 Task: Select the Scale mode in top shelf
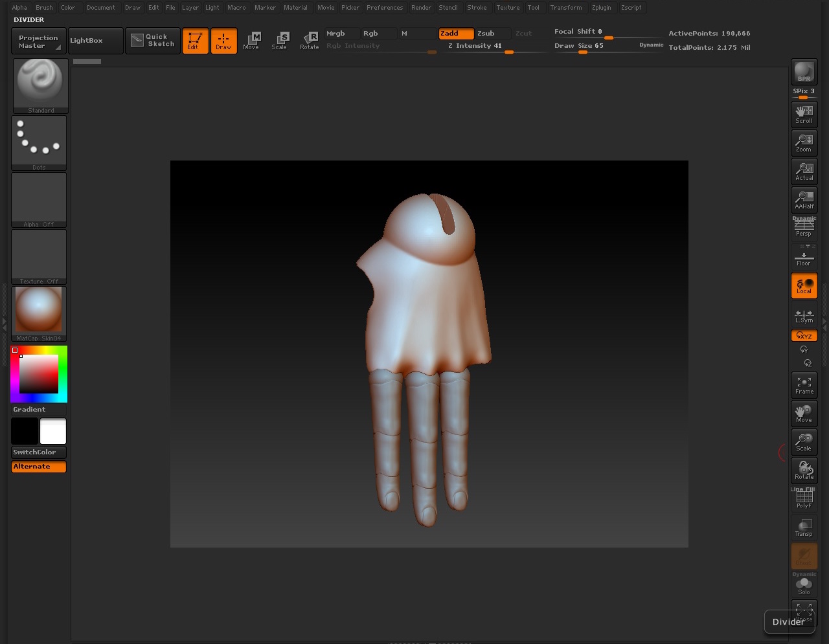pos(279,41)
